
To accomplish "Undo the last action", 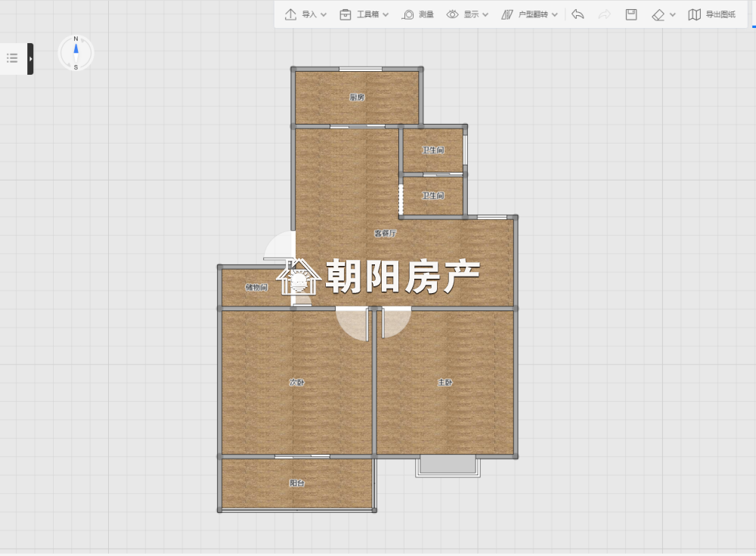I will coord(578,14).
